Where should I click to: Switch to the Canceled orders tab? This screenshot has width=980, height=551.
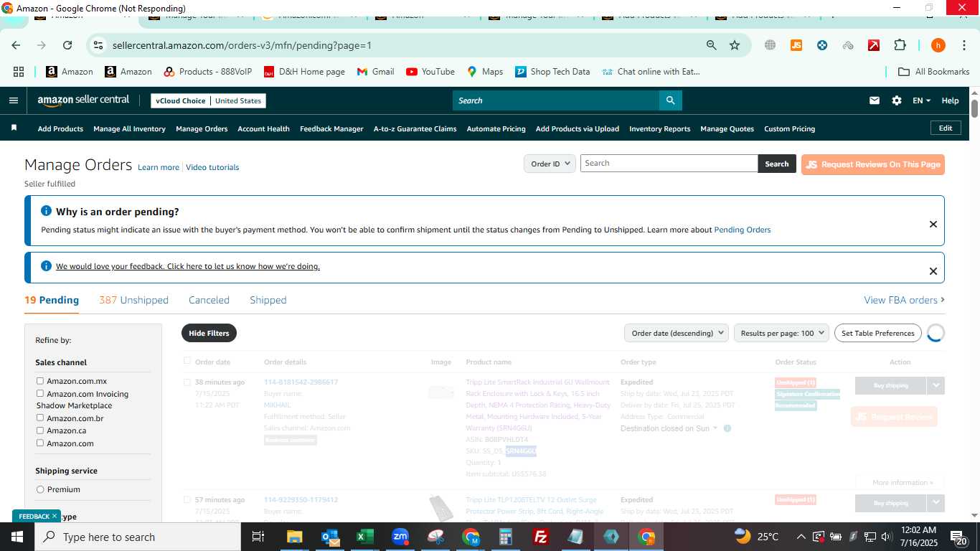(x=209, y=300)
